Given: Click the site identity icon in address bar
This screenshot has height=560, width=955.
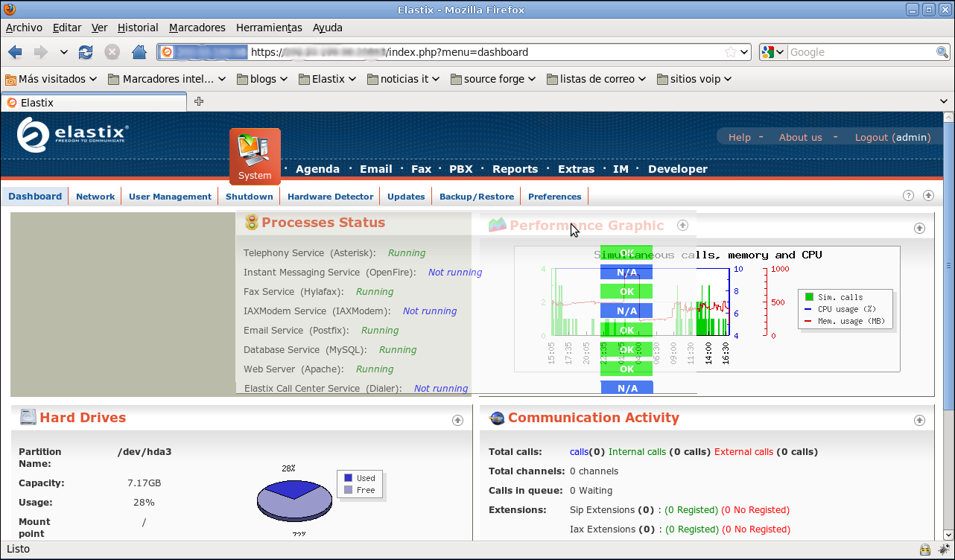Looking at the screenshot, I should [x=167, y=52].
